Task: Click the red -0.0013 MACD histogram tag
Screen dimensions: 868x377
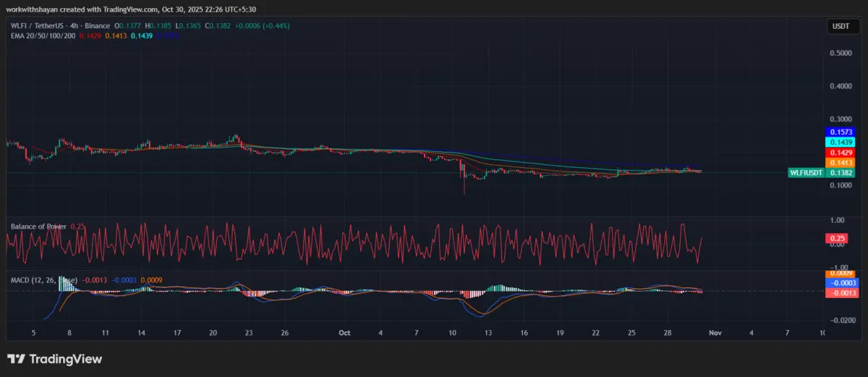Action: click(840, 293)
